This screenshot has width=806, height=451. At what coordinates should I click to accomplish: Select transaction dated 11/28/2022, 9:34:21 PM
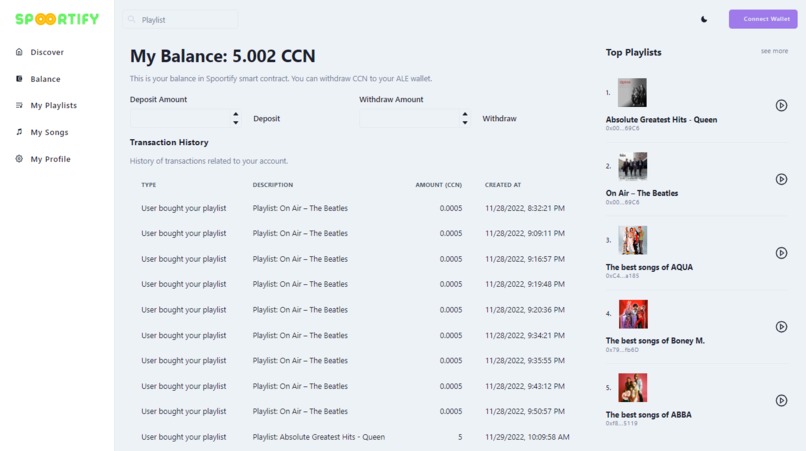coord(353,335)
